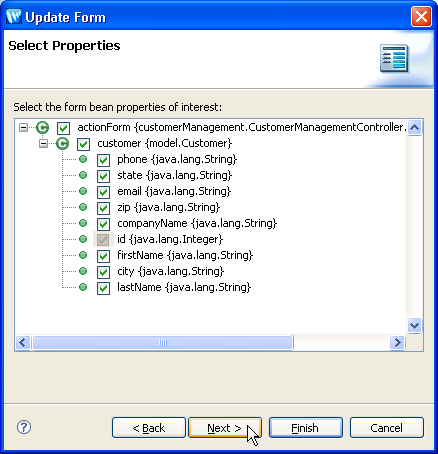Click the vertical scrollbar down arrow
Image resolution: width=438 pixels, height=454 pixels.
point(414,325)
